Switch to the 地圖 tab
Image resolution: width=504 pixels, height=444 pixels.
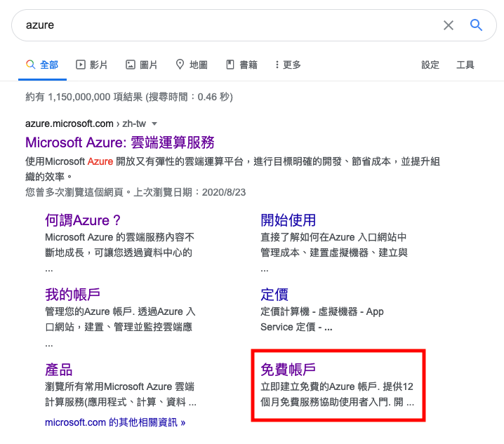click(x=192, y=65)
